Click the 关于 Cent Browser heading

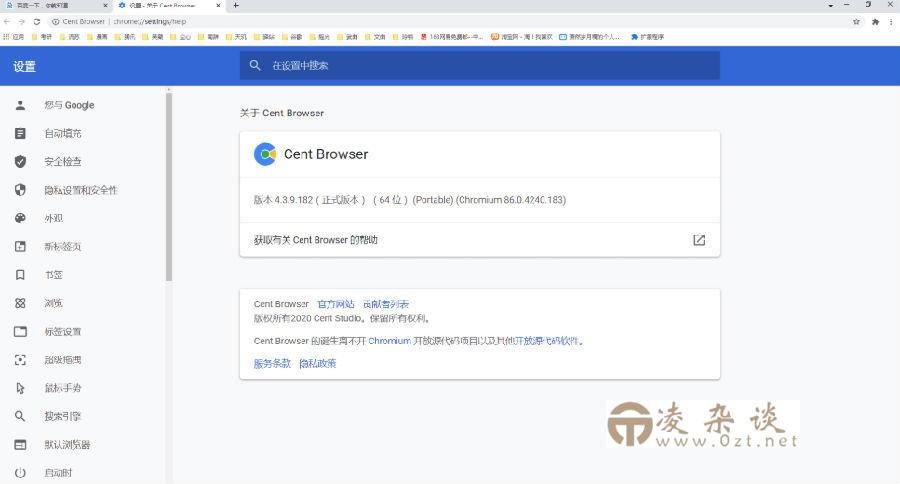pos(282,113)
